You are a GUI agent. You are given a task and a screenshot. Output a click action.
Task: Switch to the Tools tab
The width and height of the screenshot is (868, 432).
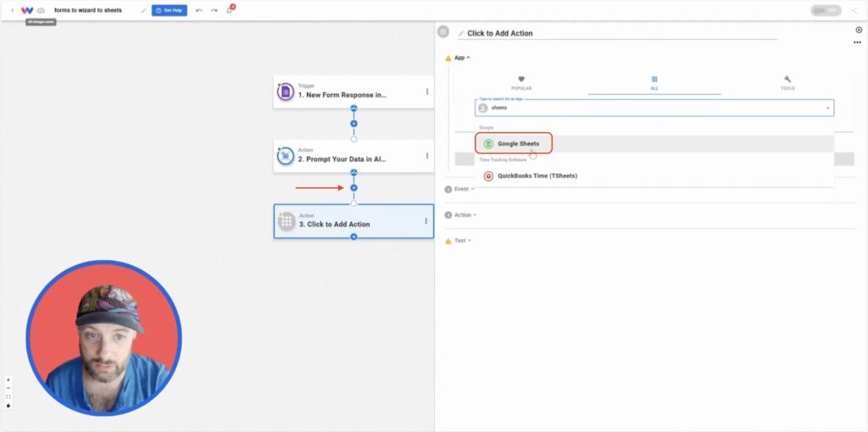click(787, 83)
